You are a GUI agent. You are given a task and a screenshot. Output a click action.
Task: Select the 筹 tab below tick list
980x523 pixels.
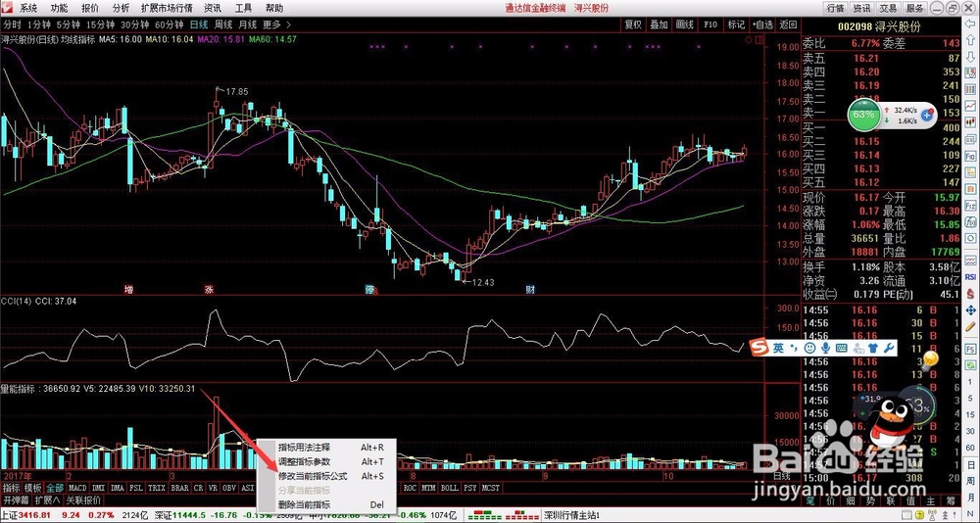(x=951, y=501)
